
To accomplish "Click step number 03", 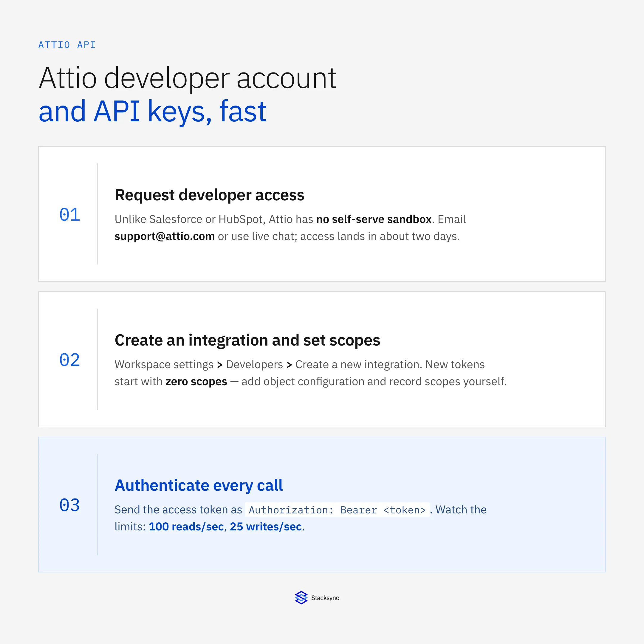I will coord(70,505).
